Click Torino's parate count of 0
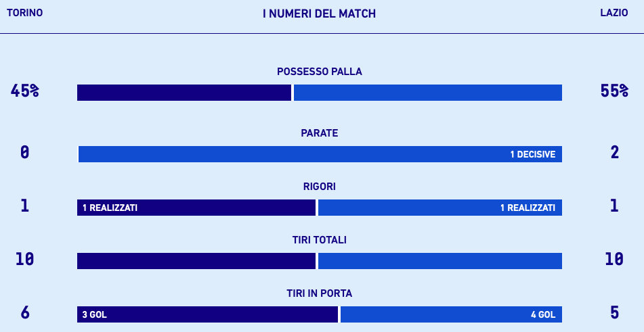Image resolution: width=644 pixels, height=332 pixels. pos(24,152)
